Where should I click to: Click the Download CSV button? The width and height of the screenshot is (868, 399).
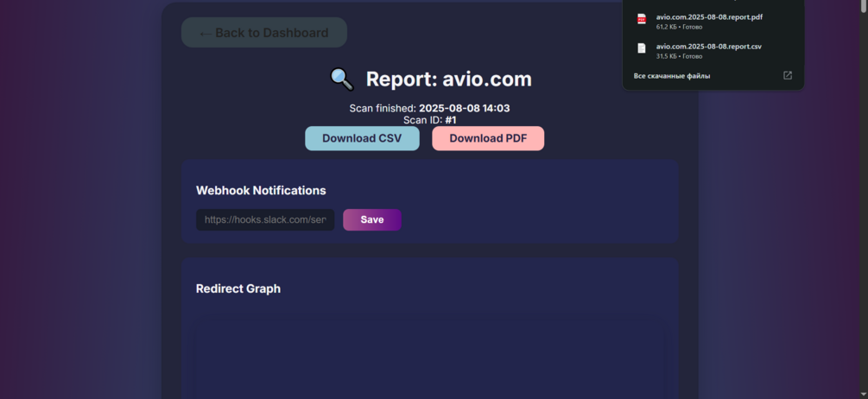[362, 138]
